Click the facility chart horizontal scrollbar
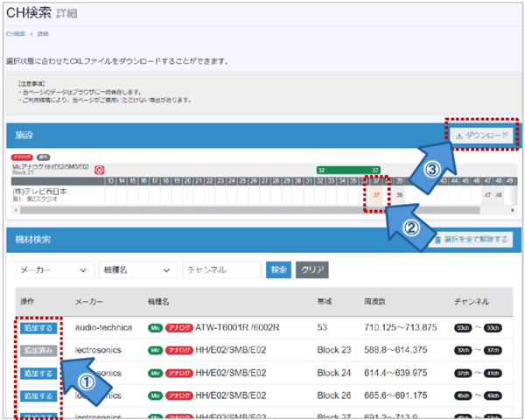This screenshot has height=420, width=525. tap(249, 210)
